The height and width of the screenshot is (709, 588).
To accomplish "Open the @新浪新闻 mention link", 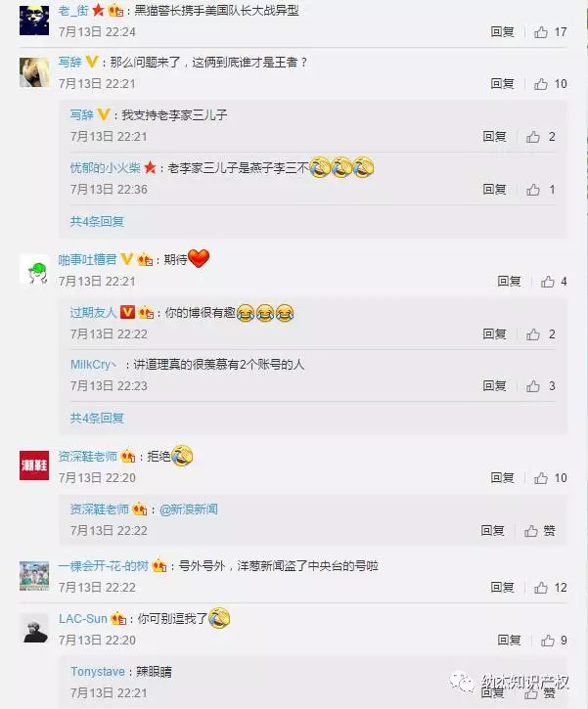I will [188, 510].
